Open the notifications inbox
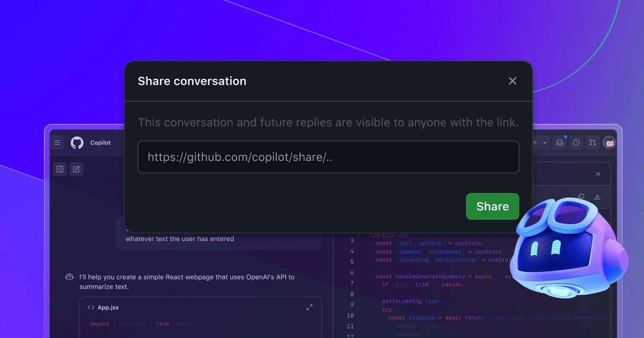 [560, 142]
